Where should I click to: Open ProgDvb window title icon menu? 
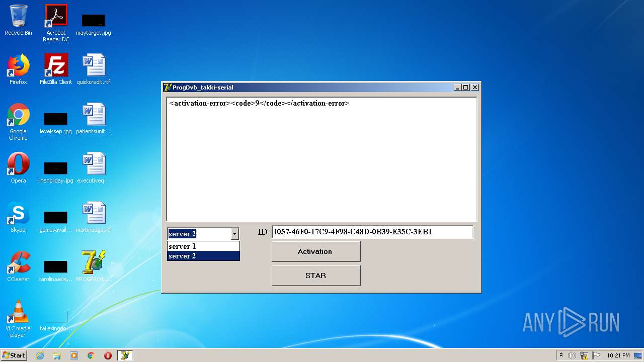point(168,87)
